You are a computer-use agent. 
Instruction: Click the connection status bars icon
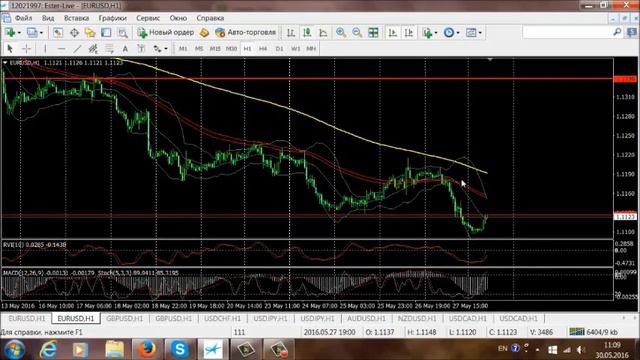[577, 332]
